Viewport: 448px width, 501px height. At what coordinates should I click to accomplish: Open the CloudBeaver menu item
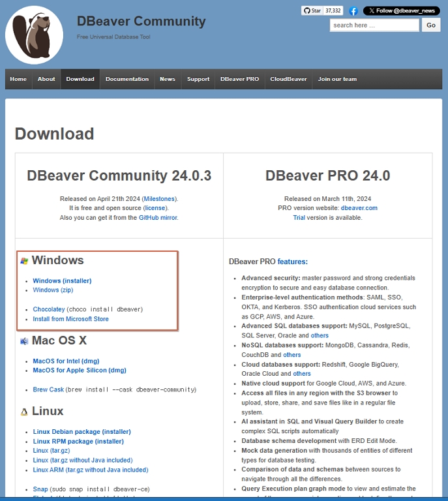point(288,79)
